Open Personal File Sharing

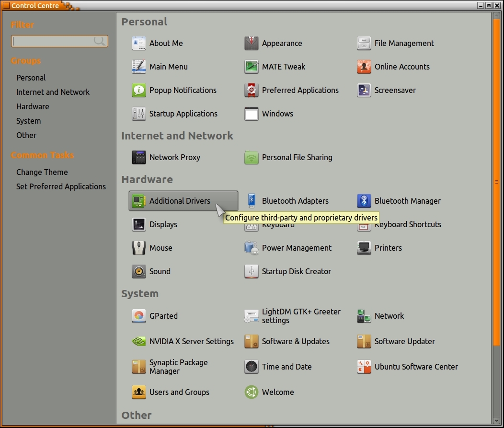pyautogui.click(x=288, y=157)
